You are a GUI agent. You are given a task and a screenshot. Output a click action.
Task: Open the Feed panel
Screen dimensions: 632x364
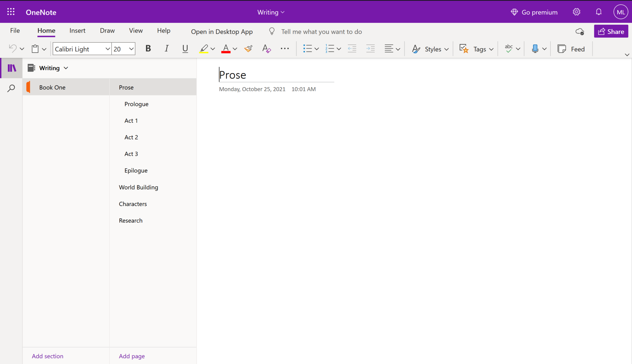click(572, 48)
